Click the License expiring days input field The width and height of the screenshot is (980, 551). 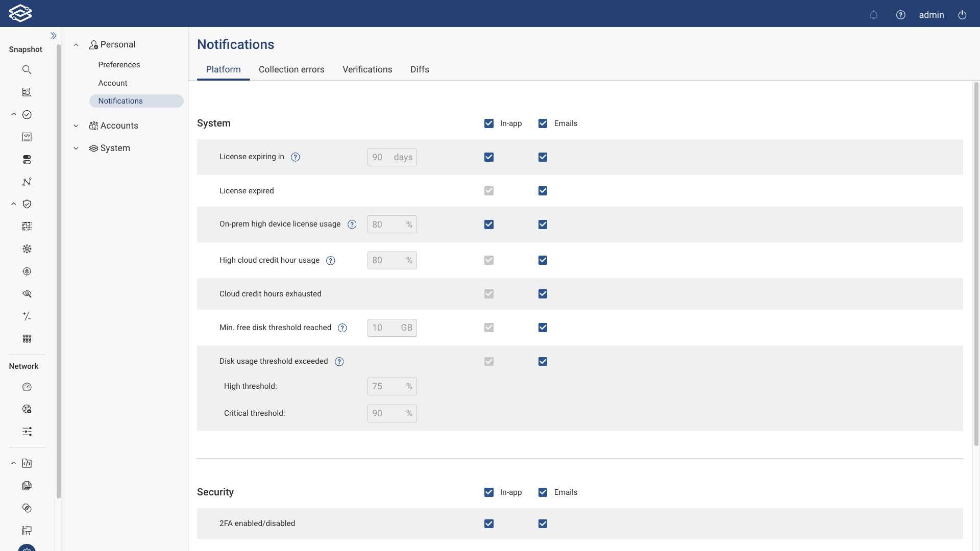tap(381, 157)
